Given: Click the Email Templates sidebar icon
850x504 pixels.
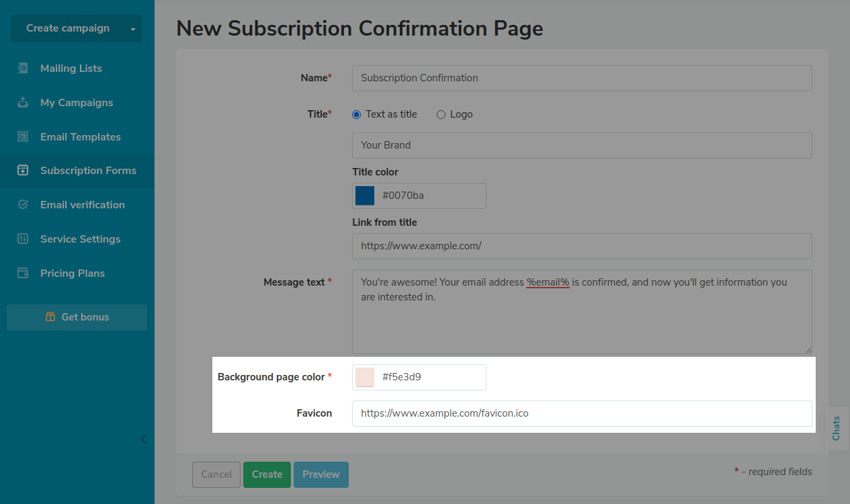Looking at the screenshot, I should [x=23, y=136].
